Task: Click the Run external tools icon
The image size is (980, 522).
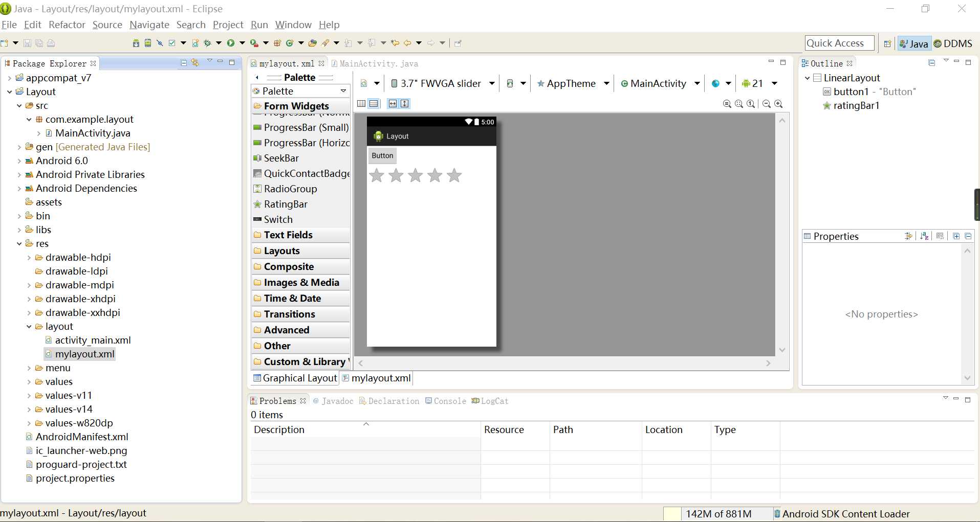Action: click(254, 43)
